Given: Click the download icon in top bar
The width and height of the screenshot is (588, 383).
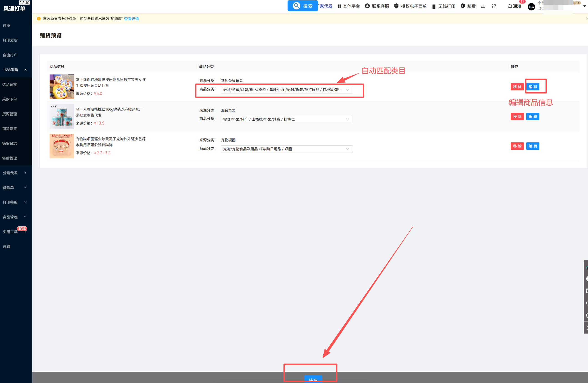Looking at the screenshot, I should (x=483, y=6).
